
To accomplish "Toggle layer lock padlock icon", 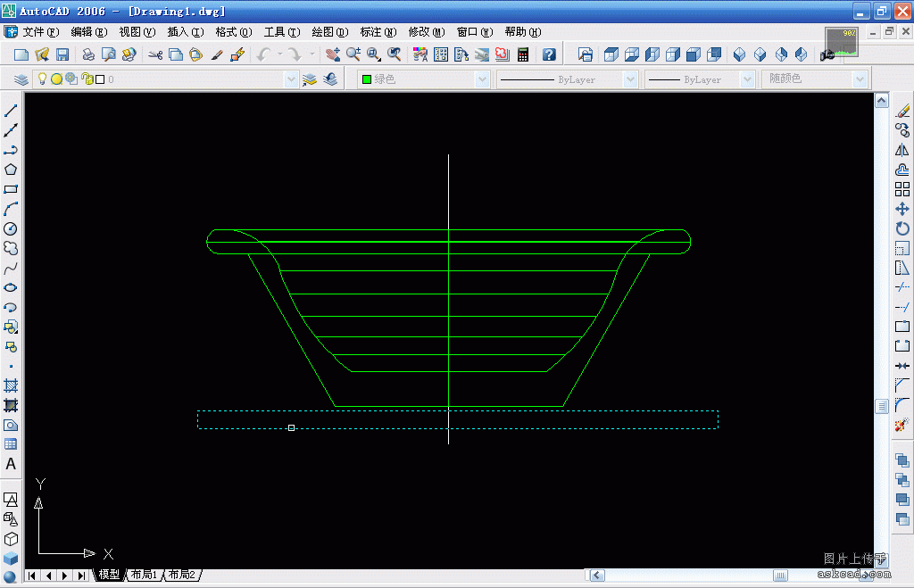I will coord(87,79).
